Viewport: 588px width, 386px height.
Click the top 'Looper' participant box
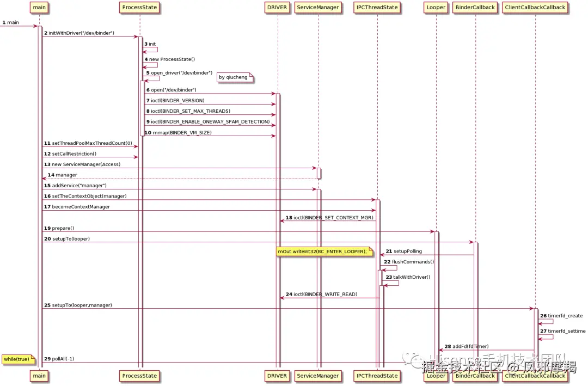pyautogui.click(x=436, y=8)
